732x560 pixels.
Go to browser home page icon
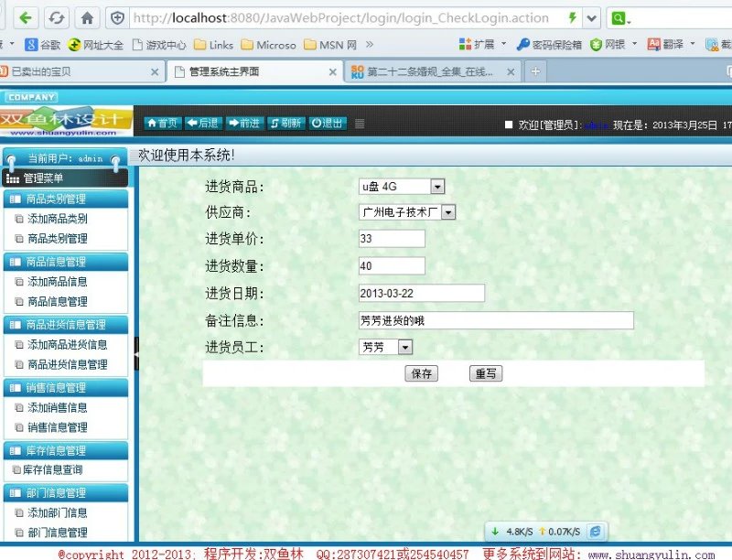click(87, 17)
